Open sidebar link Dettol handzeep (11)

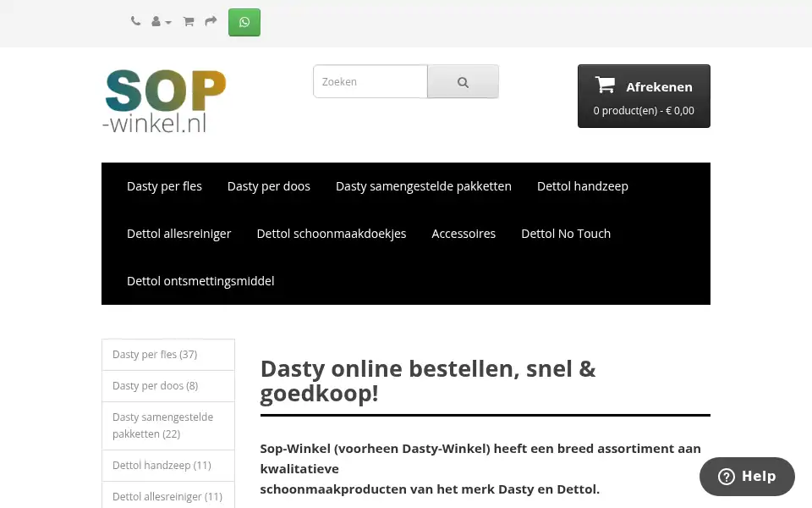pyautogui.click(x=168, y=466)
